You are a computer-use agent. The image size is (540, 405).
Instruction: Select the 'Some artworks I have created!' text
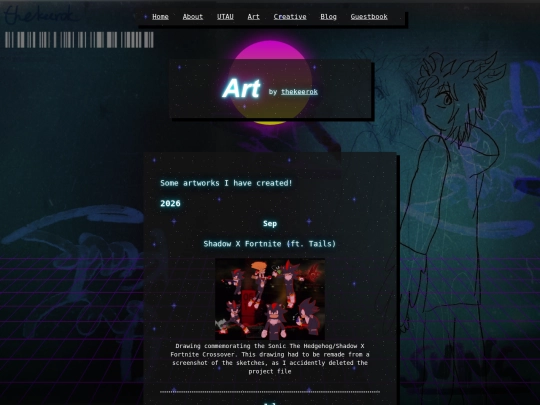pos(226,183)
